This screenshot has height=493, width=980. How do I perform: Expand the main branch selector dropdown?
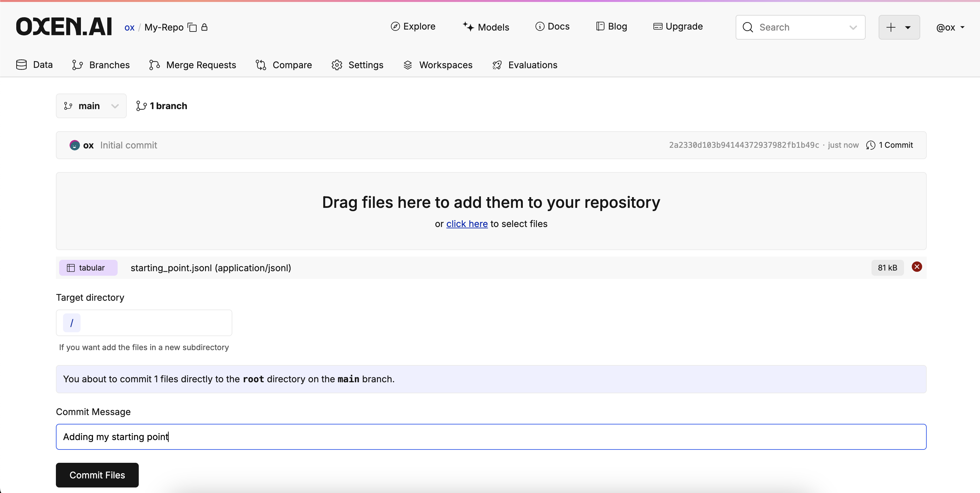coord(91,106)
